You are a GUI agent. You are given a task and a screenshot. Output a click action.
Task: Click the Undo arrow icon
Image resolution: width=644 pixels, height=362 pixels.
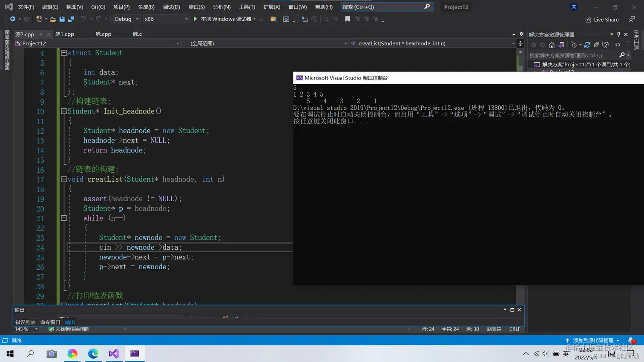pyautogui.click(x=83, y=19)
